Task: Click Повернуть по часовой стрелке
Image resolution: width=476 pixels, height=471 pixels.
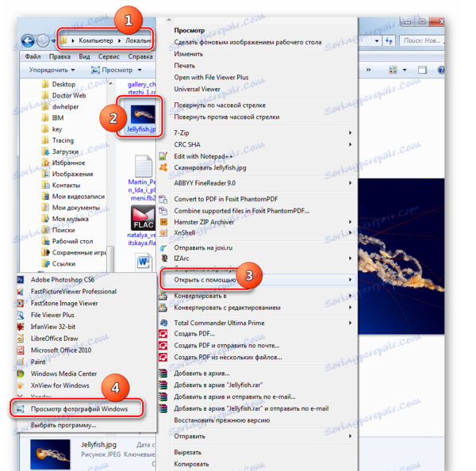Action: click(x=220, y=105)
